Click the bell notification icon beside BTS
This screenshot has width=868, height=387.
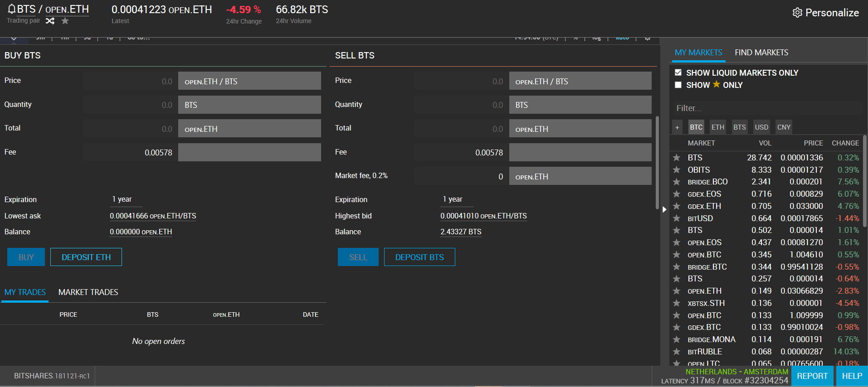(11, 9)
